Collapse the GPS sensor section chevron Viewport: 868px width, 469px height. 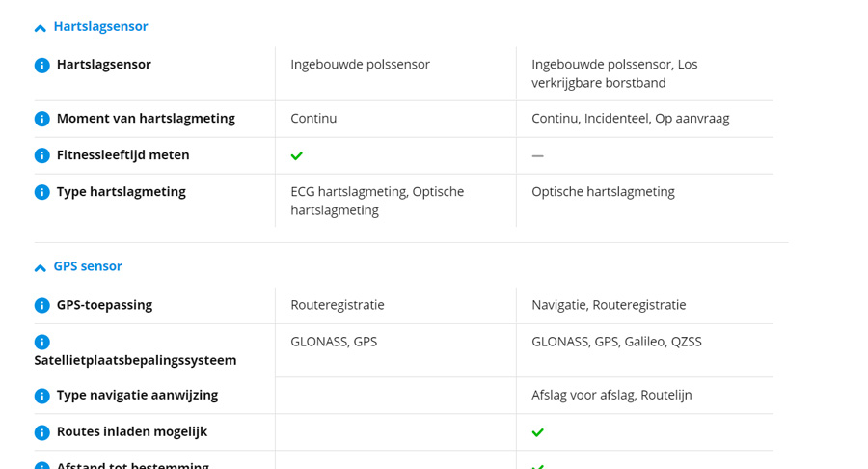[x=41, y=267]
